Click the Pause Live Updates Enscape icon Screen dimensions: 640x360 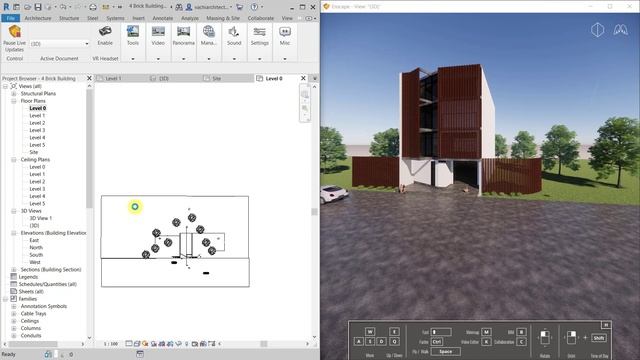[x=15, y=31]
